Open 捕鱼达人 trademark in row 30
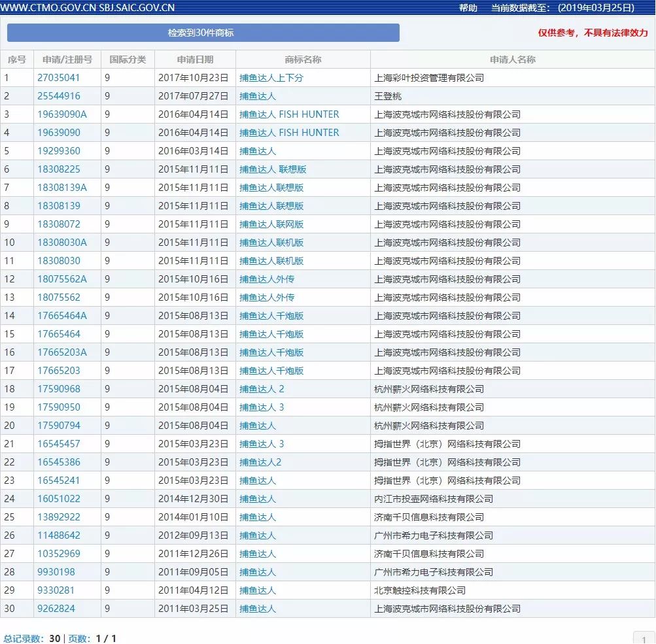This screenshot has height=644, width=656. pos(258,609)
